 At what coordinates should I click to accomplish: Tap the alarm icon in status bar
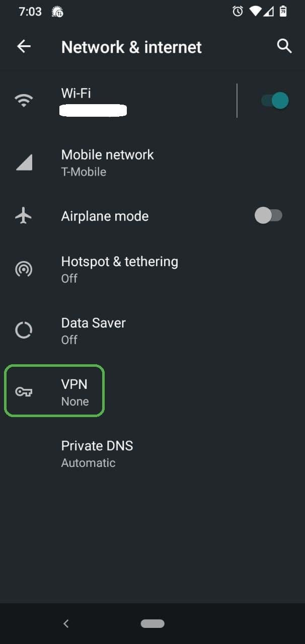click(x=238, y=11)
